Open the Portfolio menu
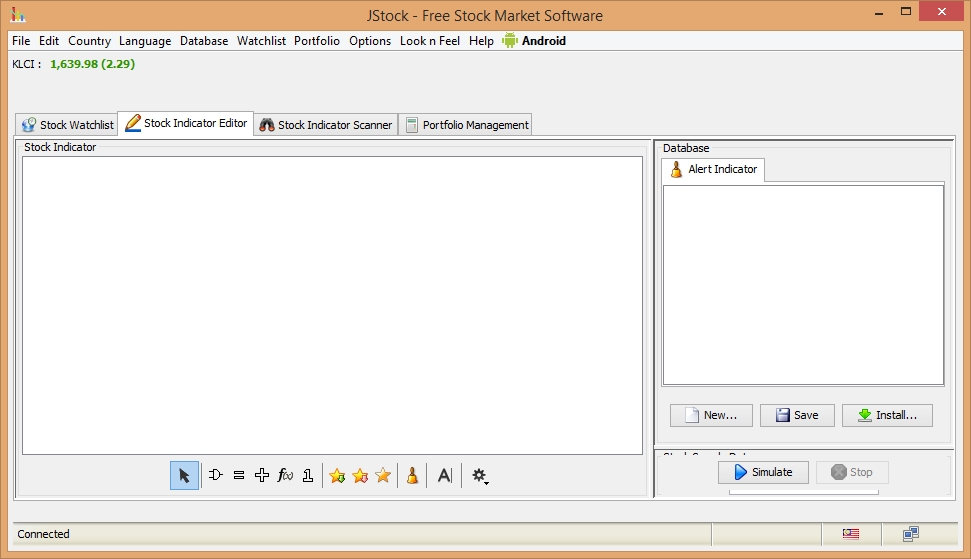971x559 pixels. point(316,41)
